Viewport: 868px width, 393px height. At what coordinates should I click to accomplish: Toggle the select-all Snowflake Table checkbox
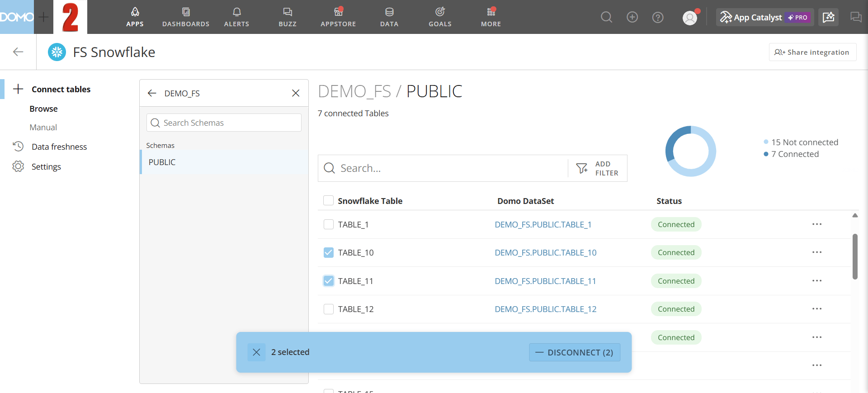(x=329, y=200)
